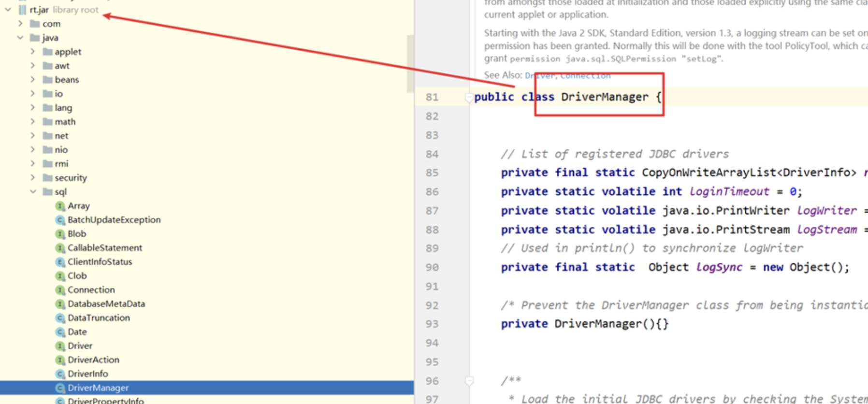Fold the Javadoc comment at line 96
Viewport: 868px width, 404px height.
click(468, 381)
